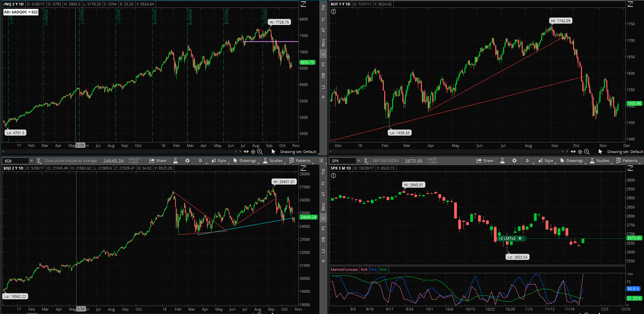Open Drawing set: Default under RUT chart
This screenshot has height=314, width=644.
[x=625, y=152]
